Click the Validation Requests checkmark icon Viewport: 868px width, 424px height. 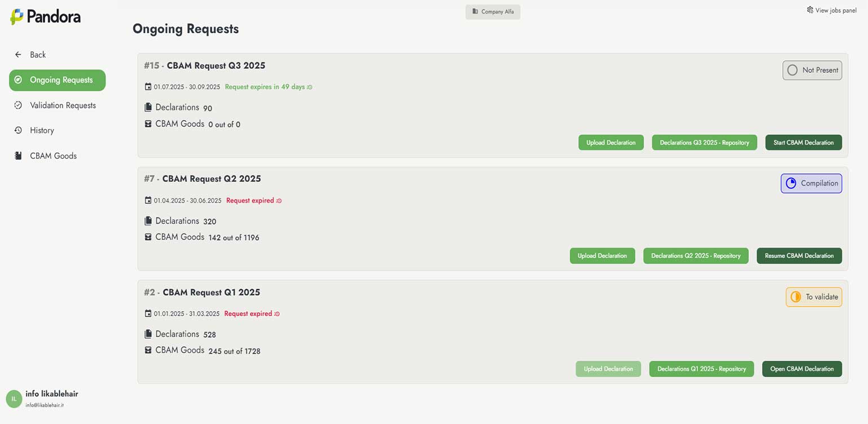click(18, 106)
